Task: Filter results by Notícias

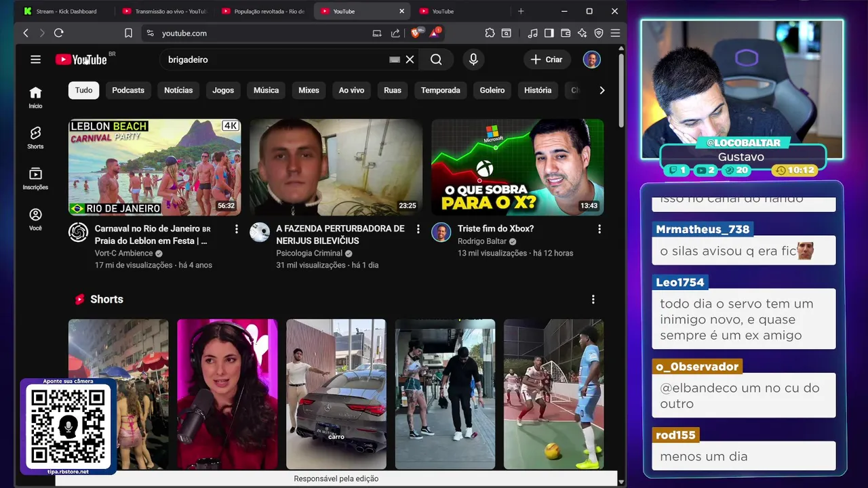Action: (178, 90)
